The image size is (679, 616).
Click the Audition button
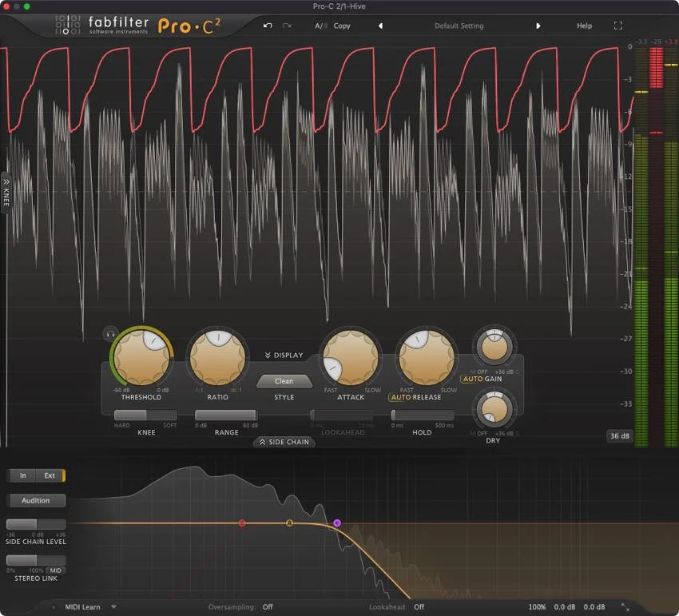(36, 500)
